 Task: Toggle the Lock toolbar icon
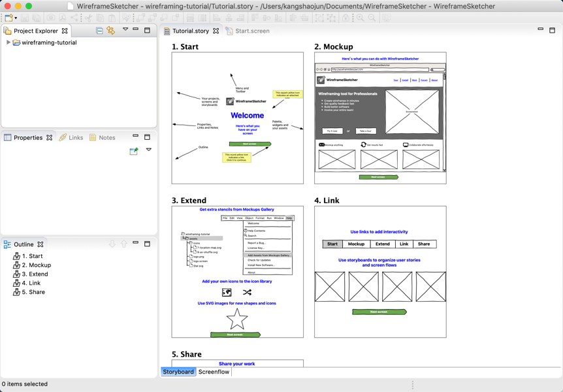[x=346, y=18]
